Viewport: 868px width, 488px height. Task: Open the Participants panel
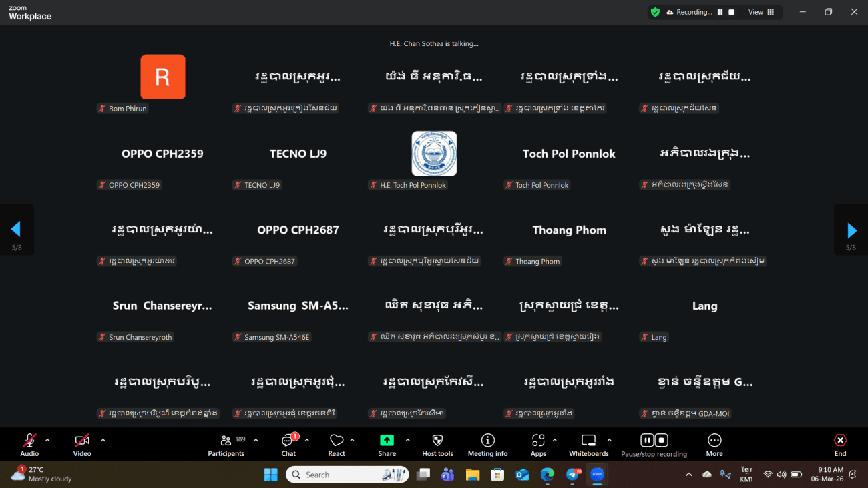point(226,445)
